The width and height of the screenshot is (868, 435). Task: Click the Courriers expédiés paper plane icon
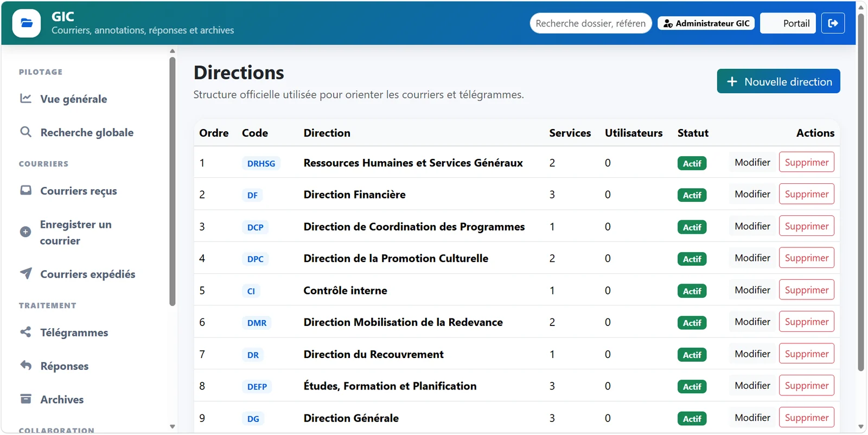pos(25,273)
